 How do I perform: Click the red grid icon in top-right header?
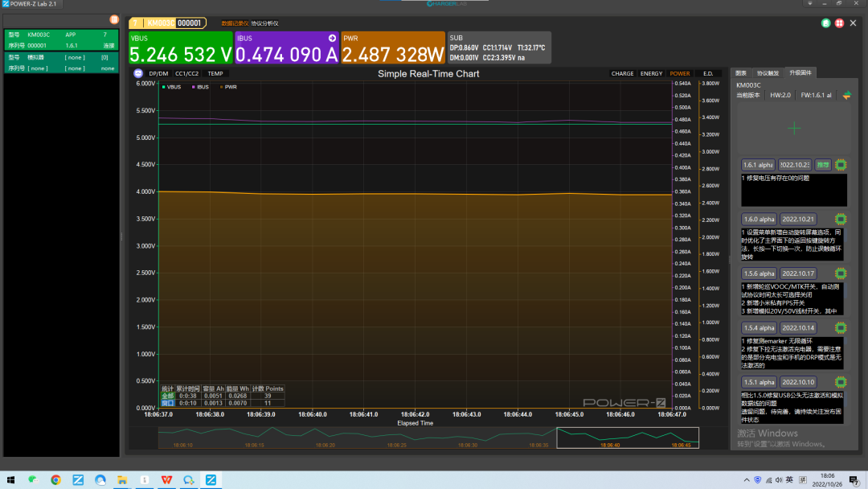[x=839, y=23]
